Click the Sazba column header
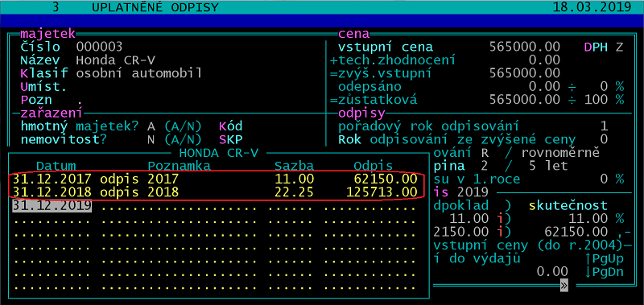Image resolution: width=644 pixels, height=305 pixels. tap(294, 166)
